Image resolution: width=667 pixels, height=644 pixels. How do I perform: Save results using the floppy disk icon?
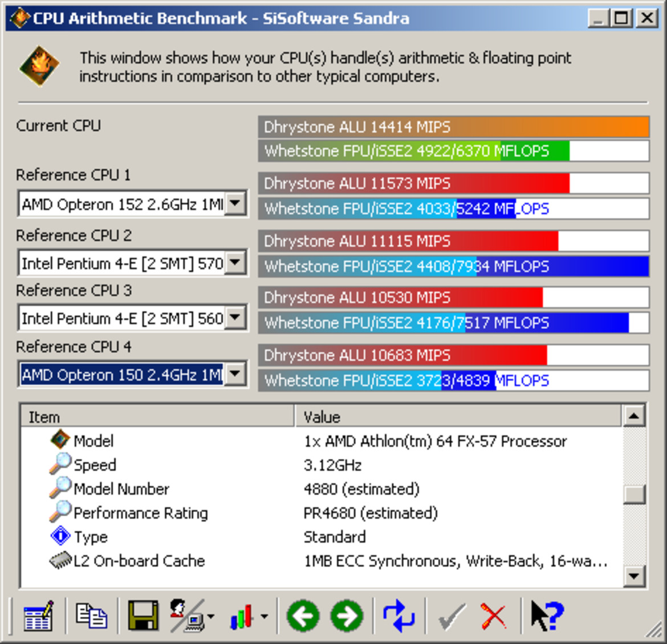tap(143, 616)
